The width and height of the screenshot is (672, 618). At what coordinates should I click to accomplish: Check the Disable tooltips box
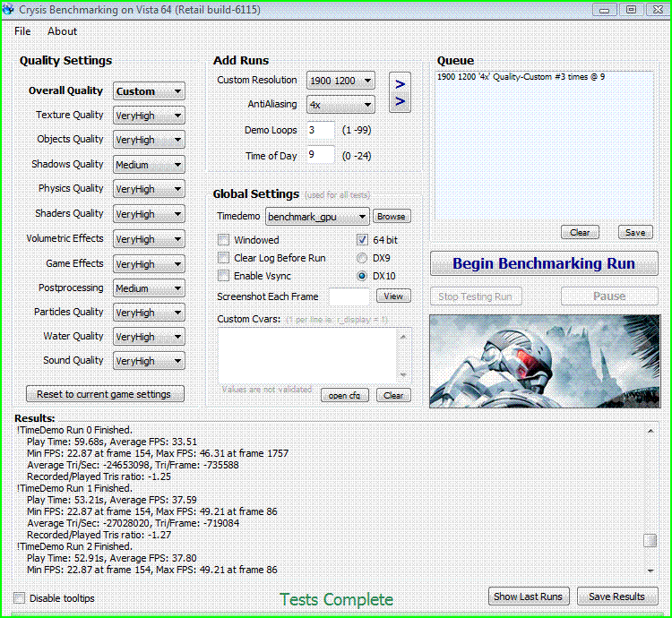tap(20, 598)
